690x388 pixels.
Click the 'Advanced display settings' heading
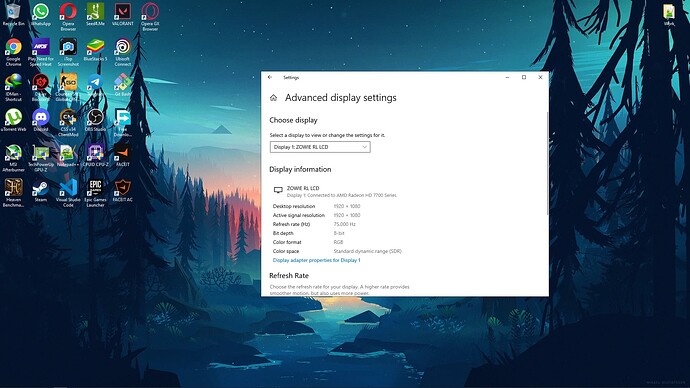(341, 98)
